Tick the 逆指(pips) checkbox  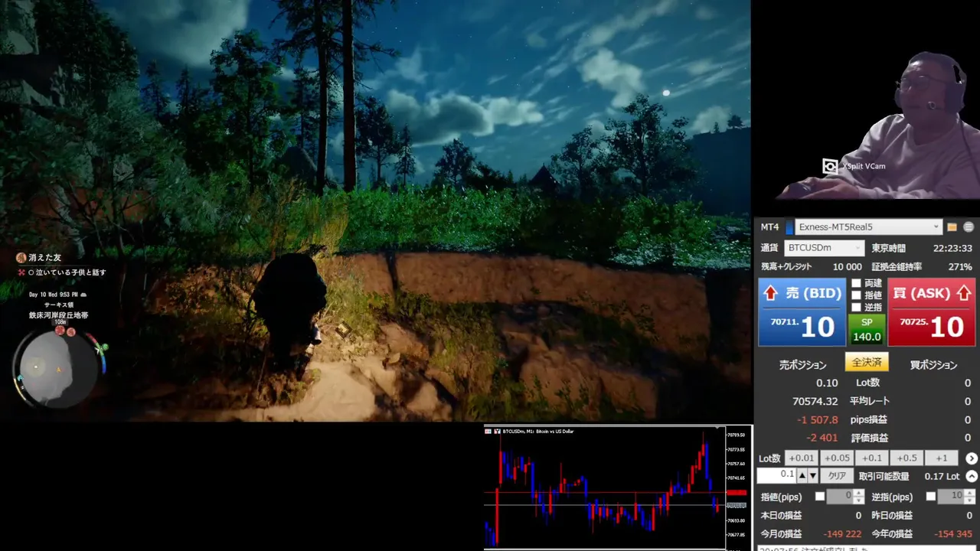pos(931,497)
